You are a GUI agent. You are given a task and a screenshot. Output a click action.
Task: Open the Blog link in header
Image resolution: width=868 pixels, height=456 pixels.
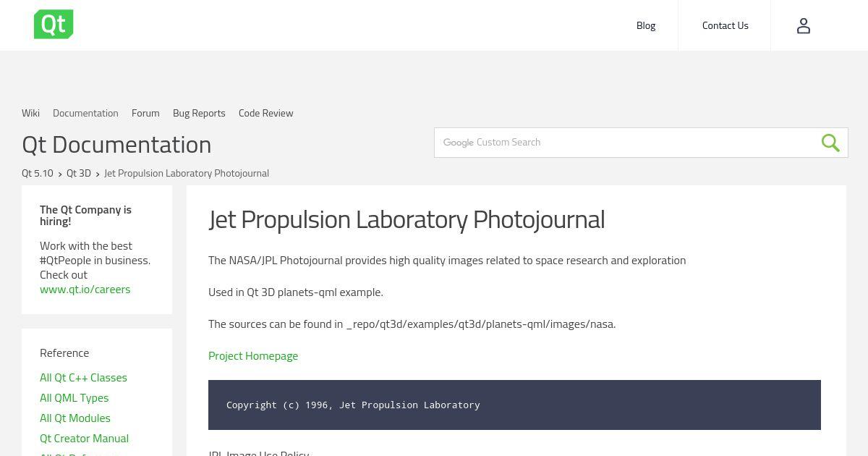(646, 25)
